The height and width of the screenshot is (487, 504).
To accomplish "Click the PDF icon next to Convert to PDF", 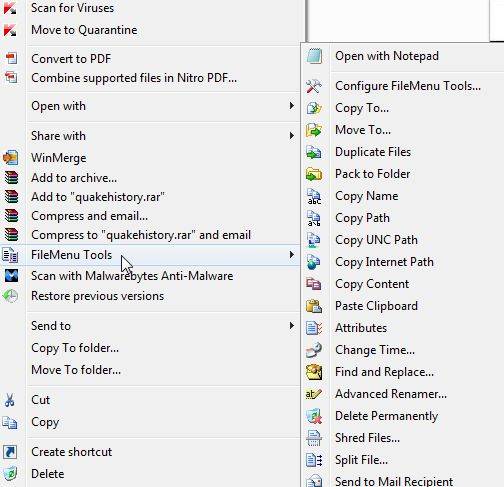I will pos(11,58).
